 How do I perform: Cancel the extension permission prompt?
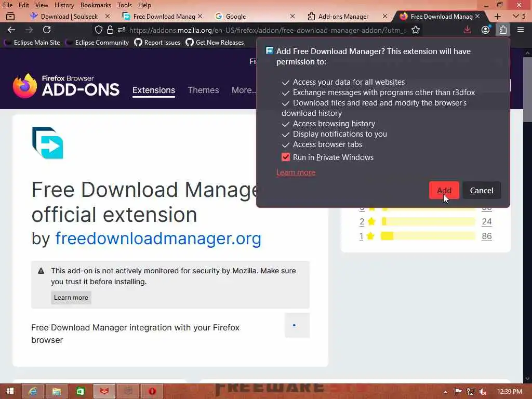pyautogui.click(x=482, y=190)
